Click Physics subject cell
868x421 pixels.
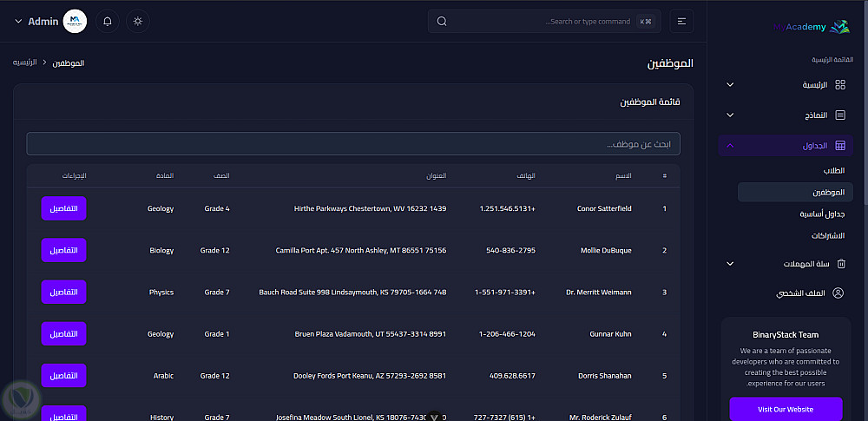(x=161, y=293)
